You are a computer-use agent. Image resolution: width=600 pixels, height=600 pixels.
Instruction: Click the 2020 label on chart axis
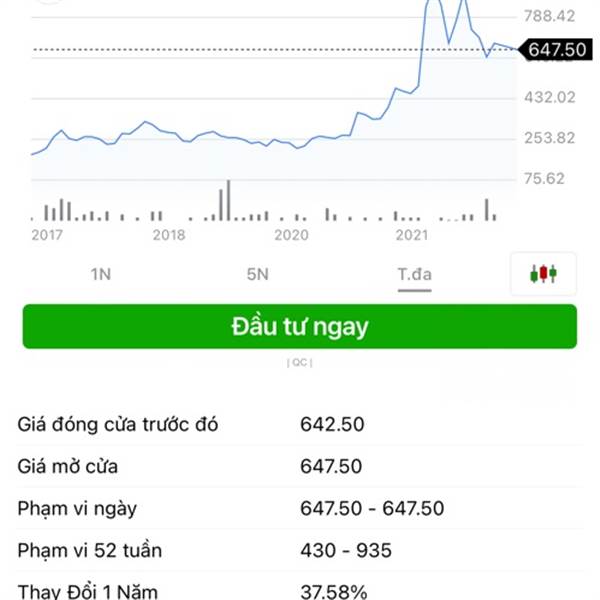click(x=291, y=235)
